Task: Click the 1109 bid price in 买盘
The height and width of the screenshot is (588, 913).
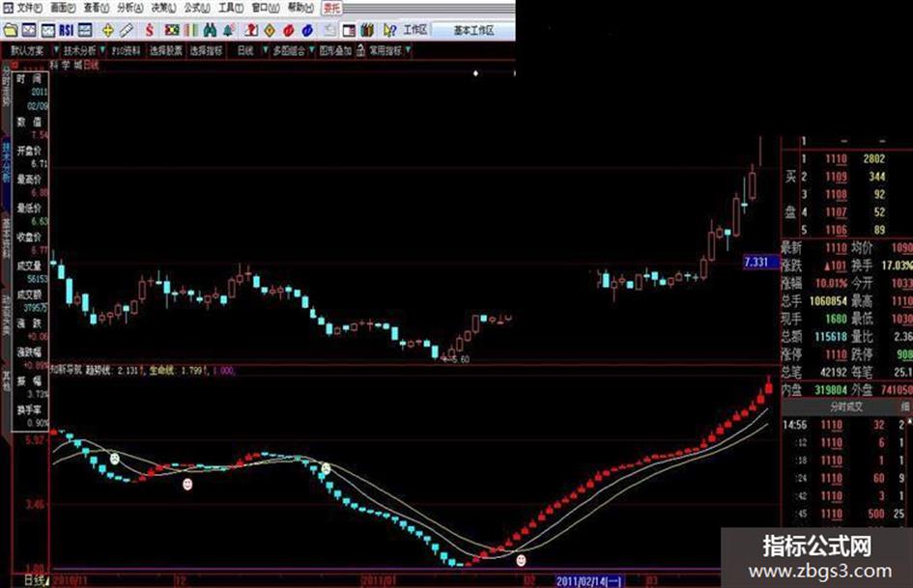Action: click(x=836, y=177)
